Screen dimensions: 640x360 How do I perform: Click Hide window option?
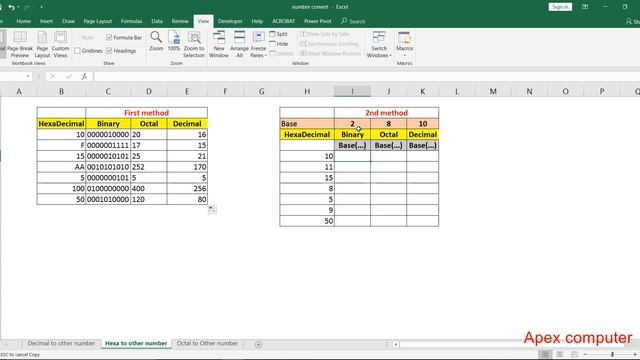click(279, 44)
